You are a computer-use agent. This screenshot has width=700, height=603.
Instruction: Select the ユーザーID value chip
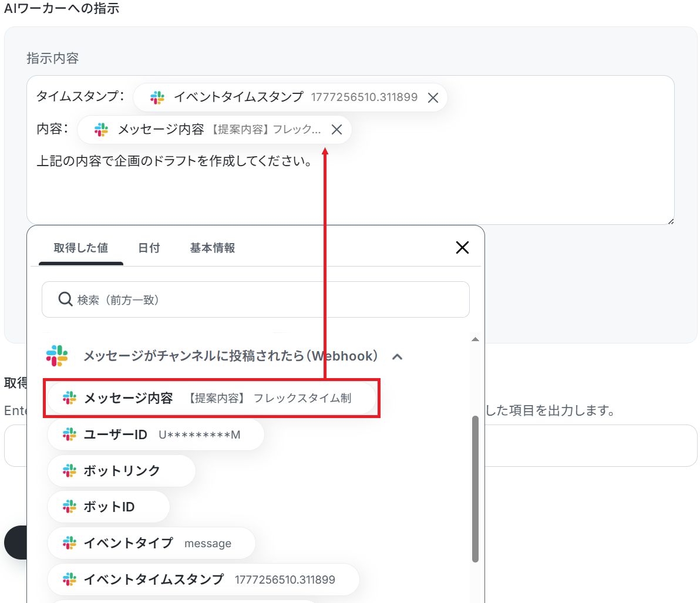[156, 434]
